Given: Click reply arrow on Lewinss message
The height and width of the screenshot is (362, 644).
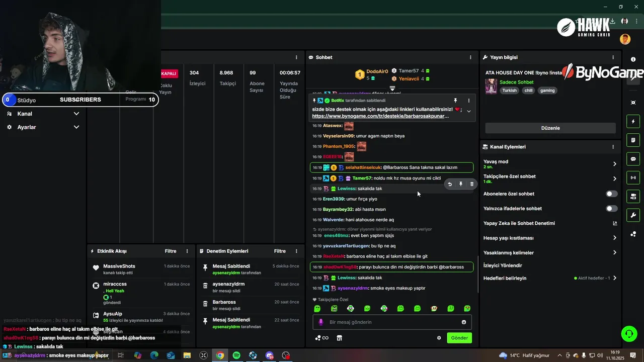Looking at the screenshot, I should coord(450,185).
